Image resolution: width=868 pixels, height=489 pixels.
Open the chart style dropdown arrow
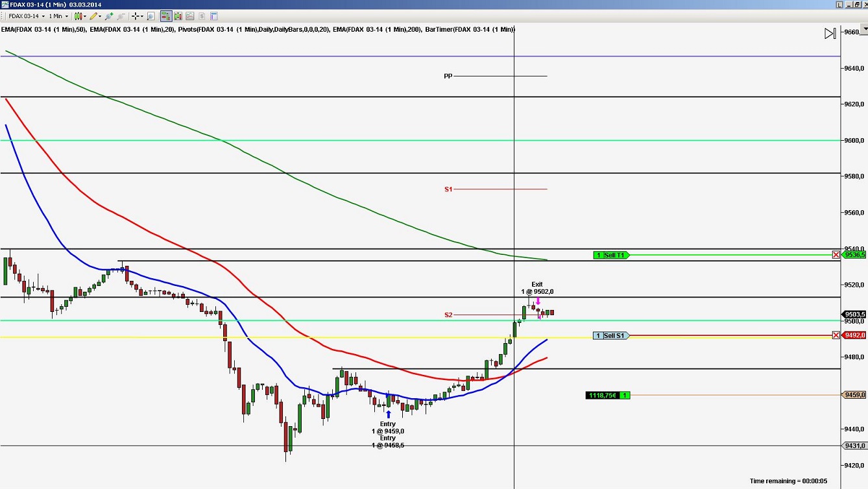(85, 16)
